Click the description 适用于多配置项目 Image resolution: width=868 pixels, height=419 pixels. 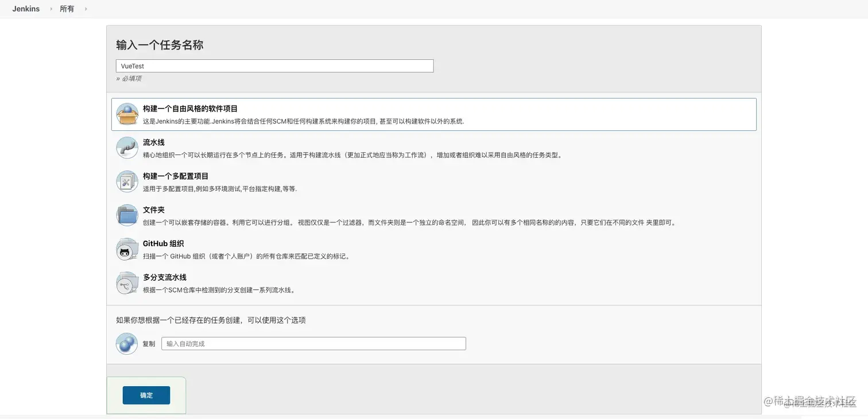click(x=220, y=189)
